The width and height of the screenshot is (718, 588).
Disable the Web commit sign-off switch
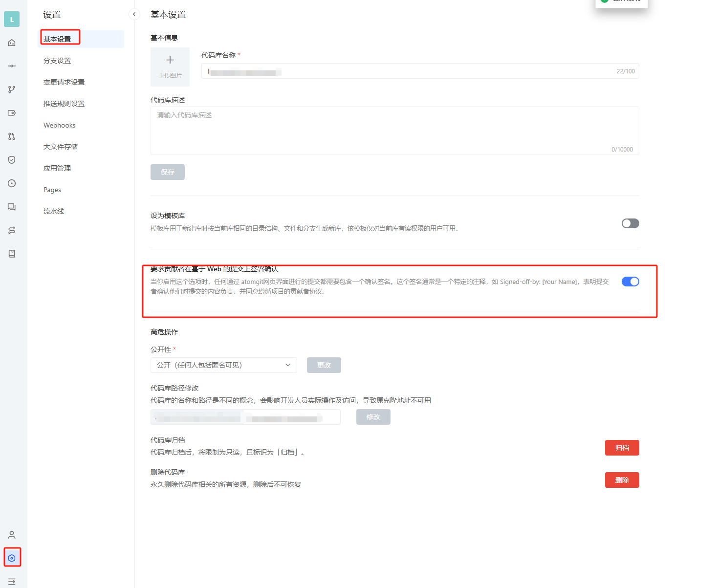(630, 282)
